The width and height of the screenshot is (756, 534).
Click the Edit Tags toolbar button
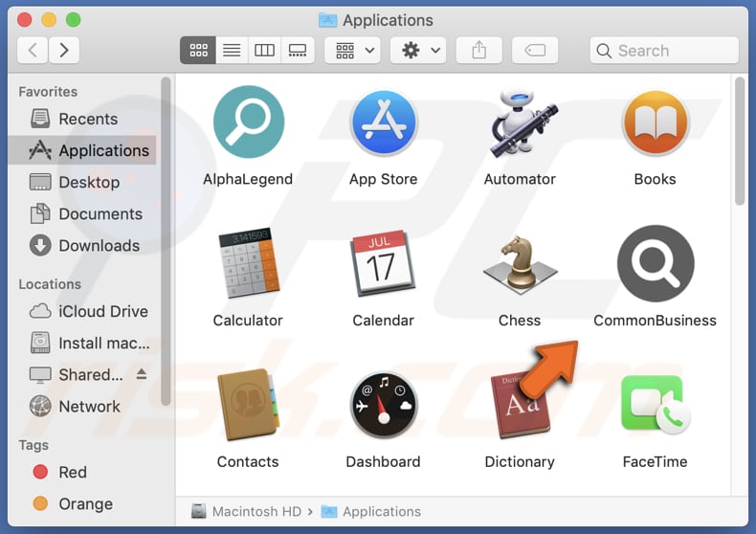[535, 50]
